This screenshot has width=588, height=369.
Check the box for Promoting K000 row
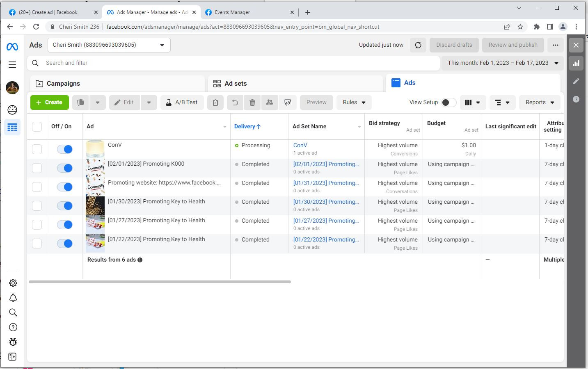pos(37,168)
